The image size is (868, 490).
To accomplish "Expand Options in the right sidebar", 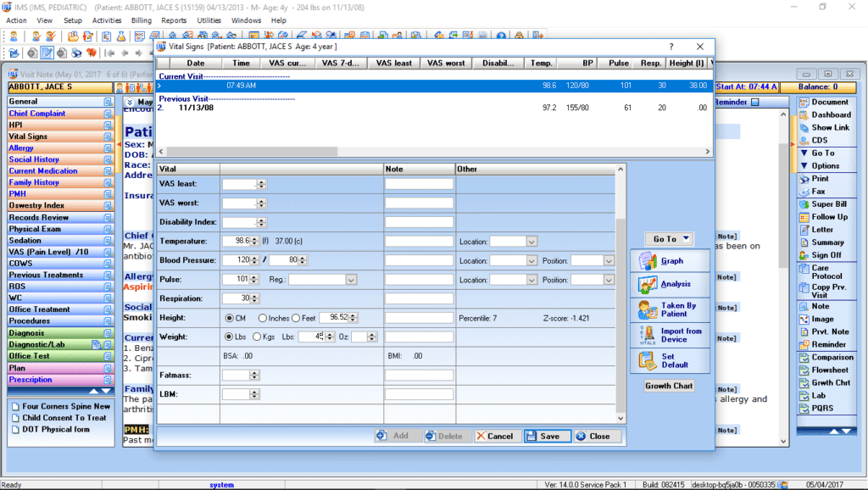I will click(x=826, y=165).
